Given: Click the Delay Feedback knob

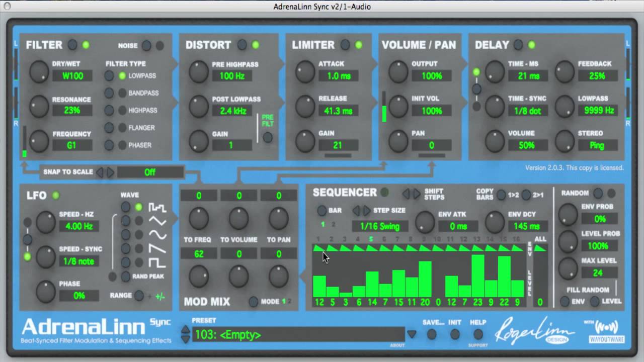Looking at the screenshot, I should click(565, 72).
